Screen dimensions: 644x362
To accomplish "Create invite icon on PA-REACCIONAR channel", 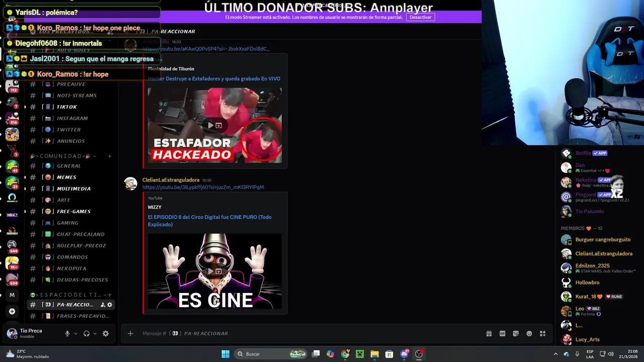I will 103,305.
